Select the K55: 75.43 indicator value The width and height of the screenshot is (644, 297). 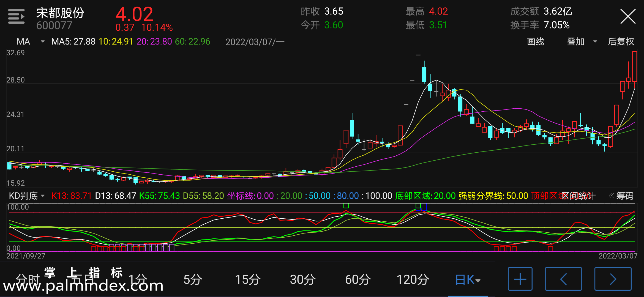click(159, 196)
